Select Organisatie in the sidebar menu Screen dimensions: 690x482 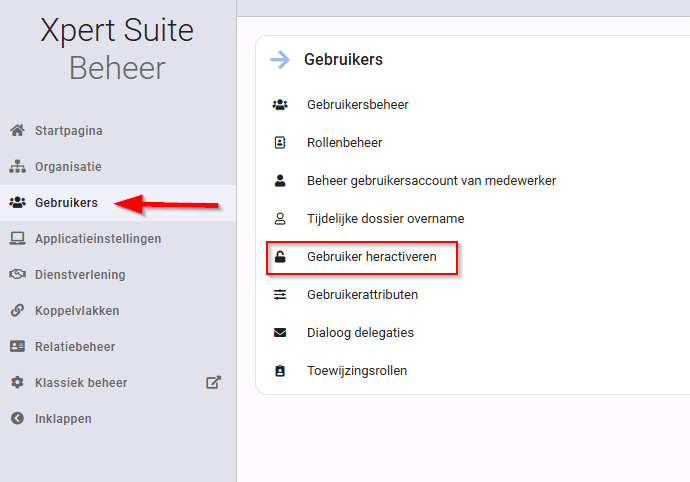[68, 167]
